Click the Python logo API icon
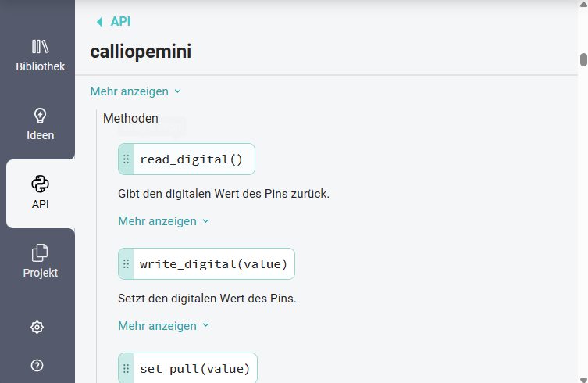This screenshot has width=588, height=383. tap(40, 184)
